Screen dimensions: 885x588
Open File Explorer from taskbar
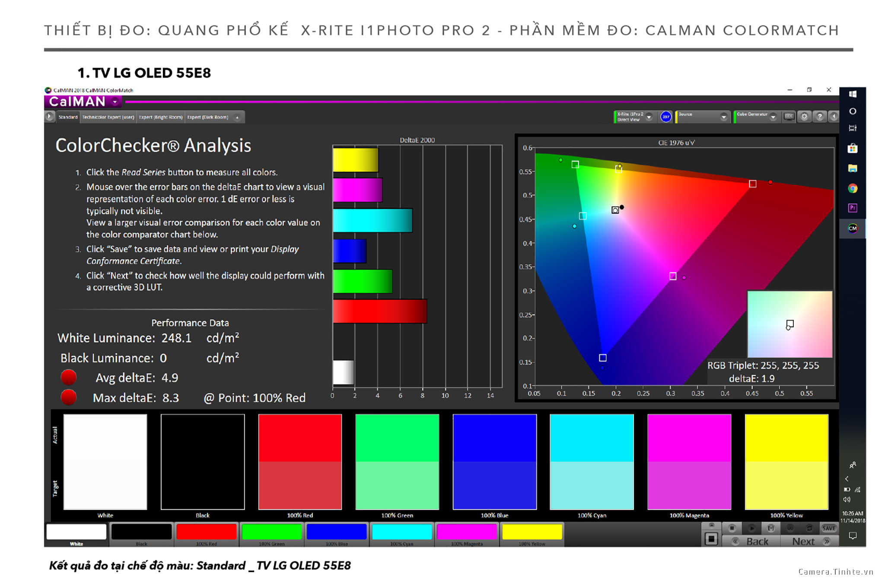tap(853, 168)
